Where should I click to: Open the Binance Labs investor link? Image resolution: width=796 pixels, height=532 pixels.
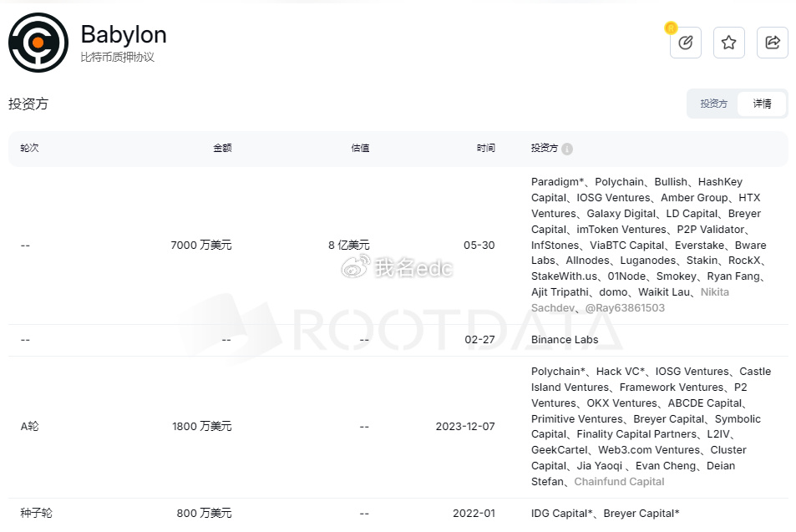point(565,340)
